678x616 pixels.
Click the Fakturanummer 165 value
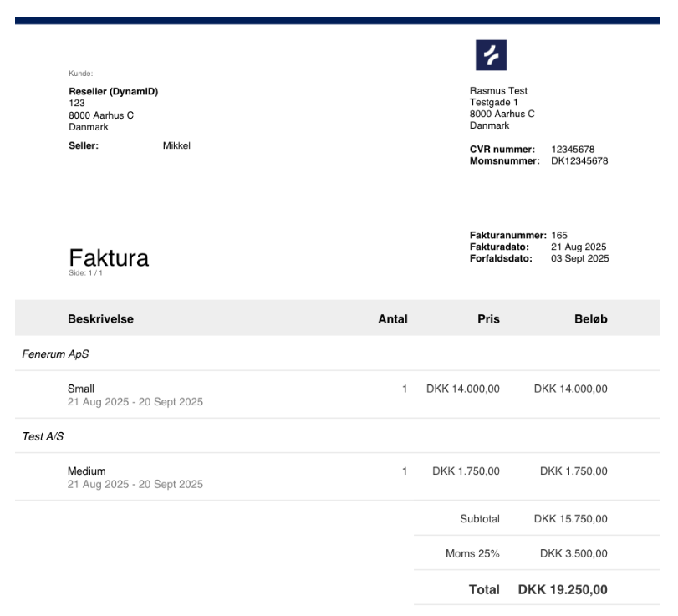click(x=558, y=236)
